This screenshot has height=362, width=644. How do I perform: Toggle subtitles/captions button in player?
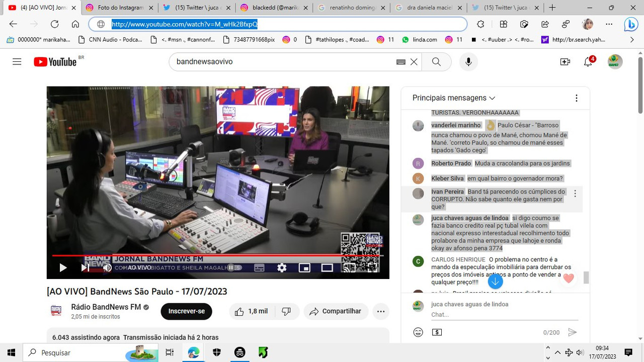pyautogui.click(x=259, y=267)
